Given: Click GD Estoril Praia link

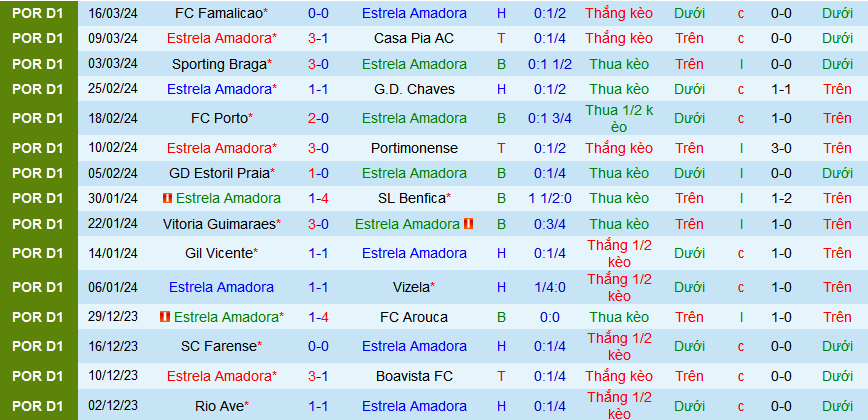Looking at the screenshot, I should pyautogui.click(x=221, y=173).
